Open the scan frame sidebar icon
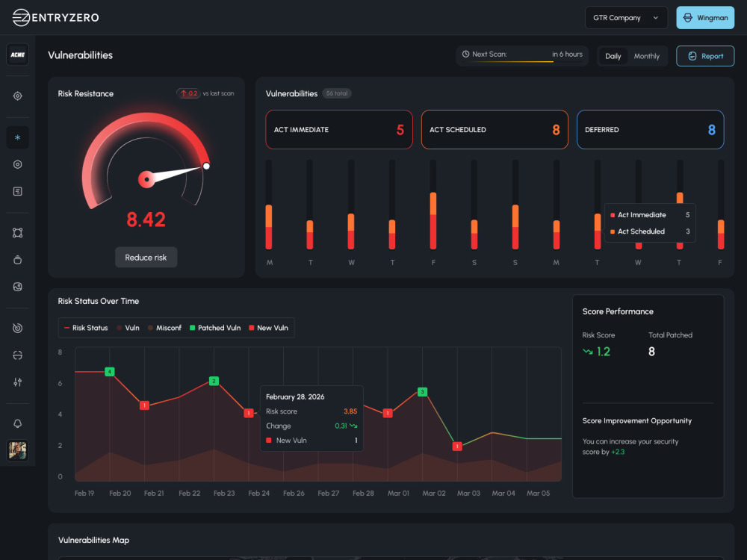Viewport: 747px width, 560px height. (x=18, y=355)
